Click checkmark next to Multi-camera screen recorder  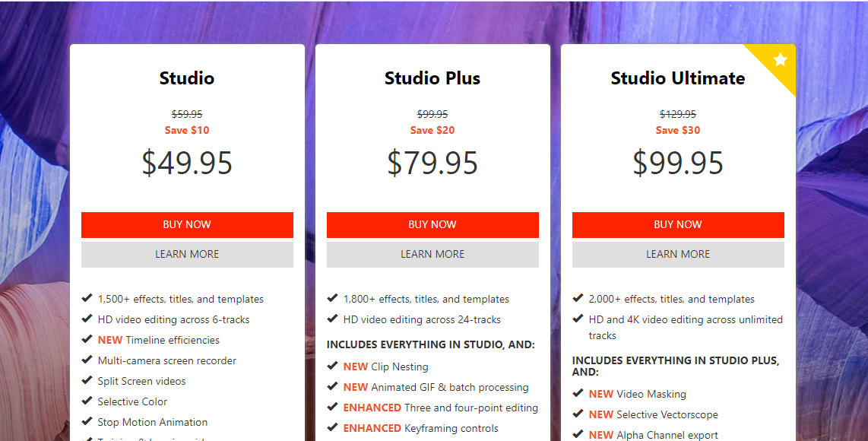tap(87, 360)
